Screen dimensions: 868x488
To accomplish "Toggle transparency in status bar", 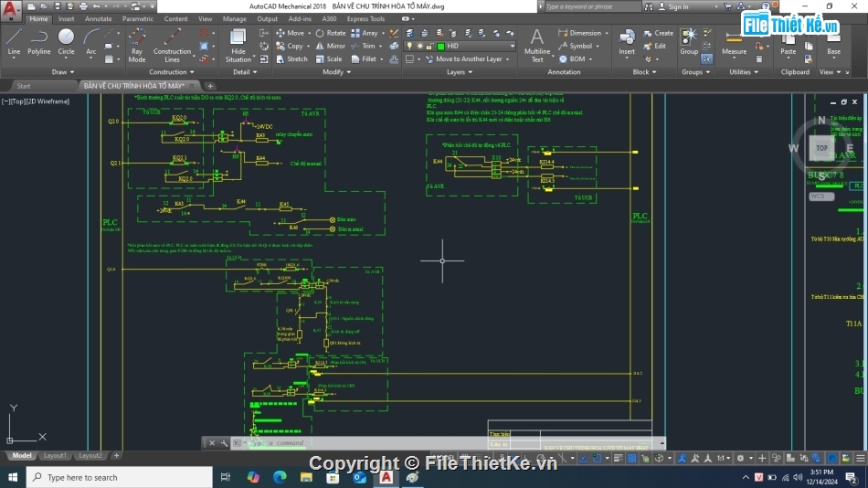I will point(631,458).
